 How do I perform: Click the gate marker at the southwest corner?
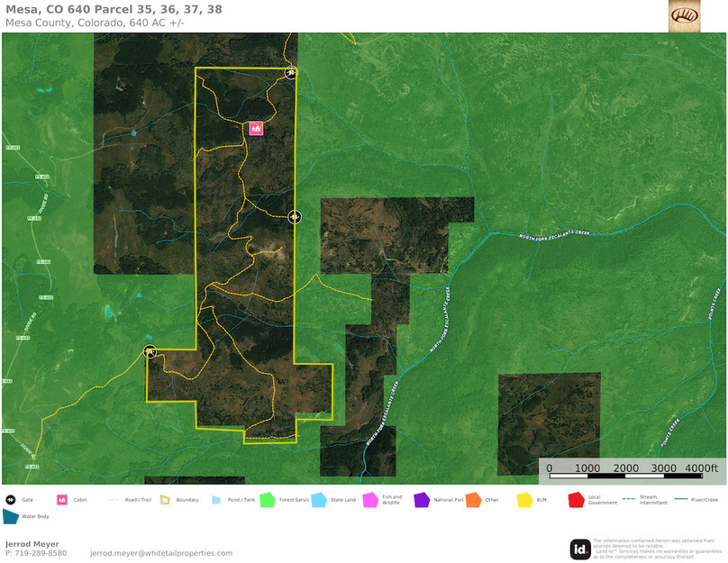click(150, 352)
